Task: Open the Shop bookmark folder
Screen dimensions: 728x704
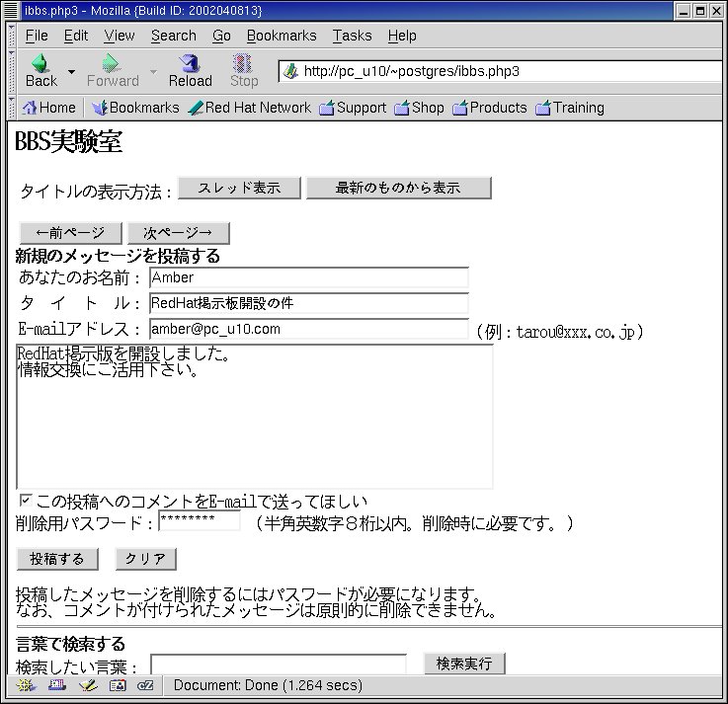Action: click(x=419, y=108)
